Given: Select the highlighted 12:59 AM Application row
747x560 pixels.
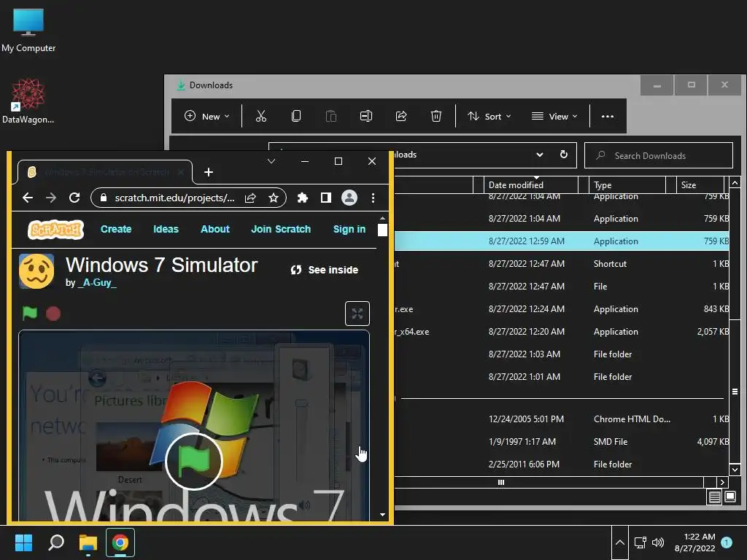Looking at the screenshot, I should [561, 241].
